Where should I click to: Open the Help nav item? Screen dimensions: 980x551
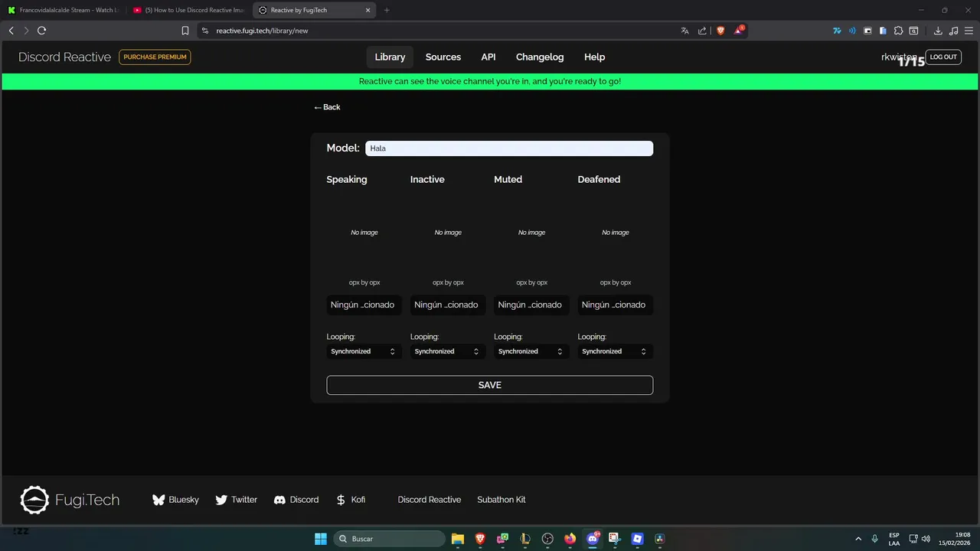(594, 57)
